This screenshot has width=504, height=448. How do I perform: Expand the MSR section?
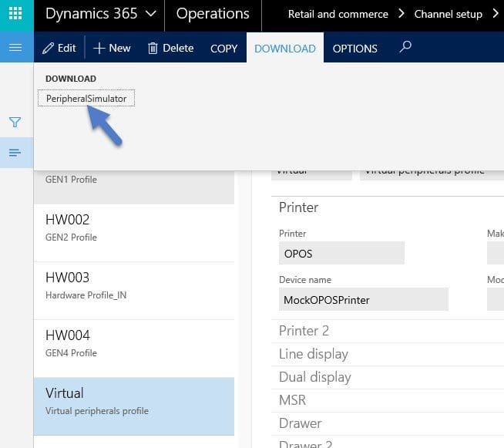[x=292, y=400]
